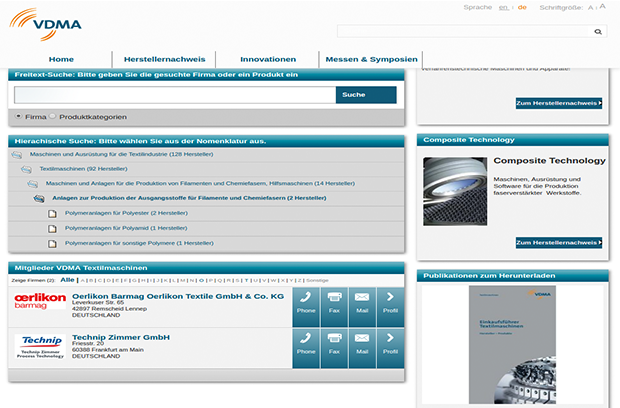The height and width of the screenshot is (408, 620).
Task: Select Maschinen und Ausrüstung für die Textilindustrie text
Action: (x=121, y=154)
